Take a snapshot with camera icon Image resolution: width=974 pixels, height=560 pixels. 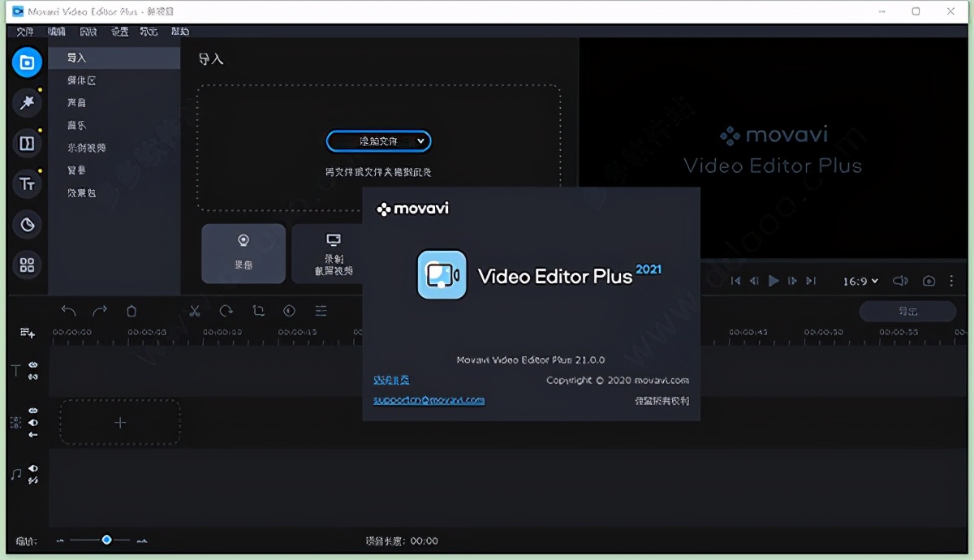pyautogui.click(x=929, y=281)
